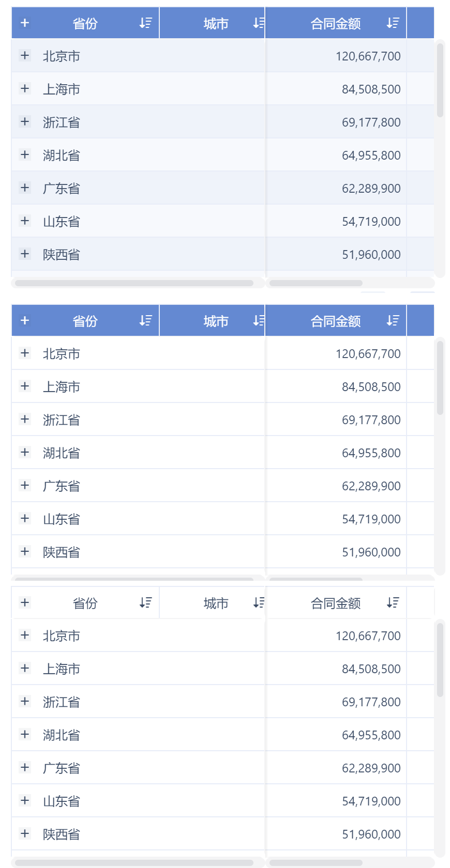This screenshot has height=868, width=450.
Task: Select the 湖北省 row label in the middle table
Action: pos(62,453)
